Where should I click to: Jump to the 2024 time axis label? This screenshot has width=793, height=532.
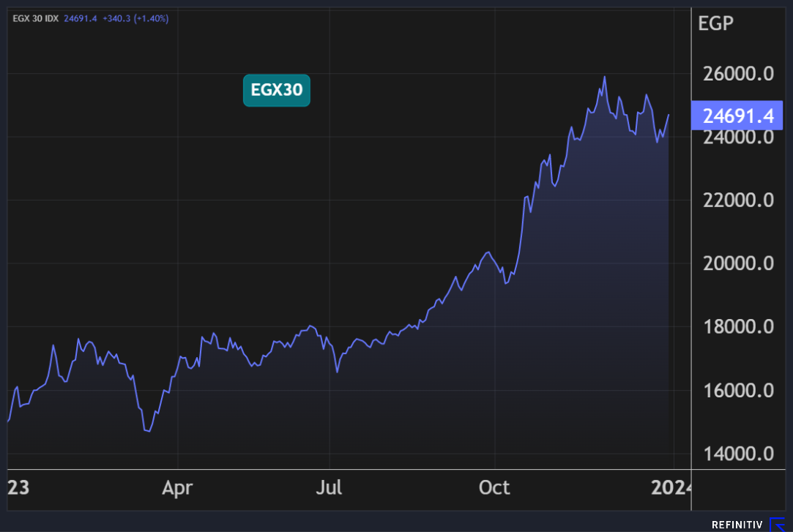672,487
